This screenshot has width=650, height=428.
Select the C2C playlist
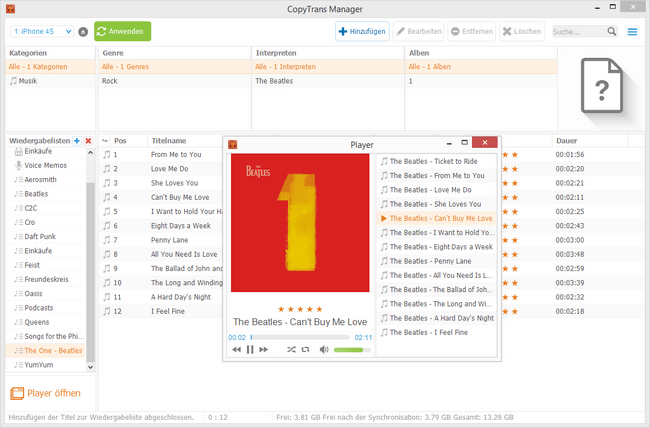pyautogui.click(x=46, y=208)
